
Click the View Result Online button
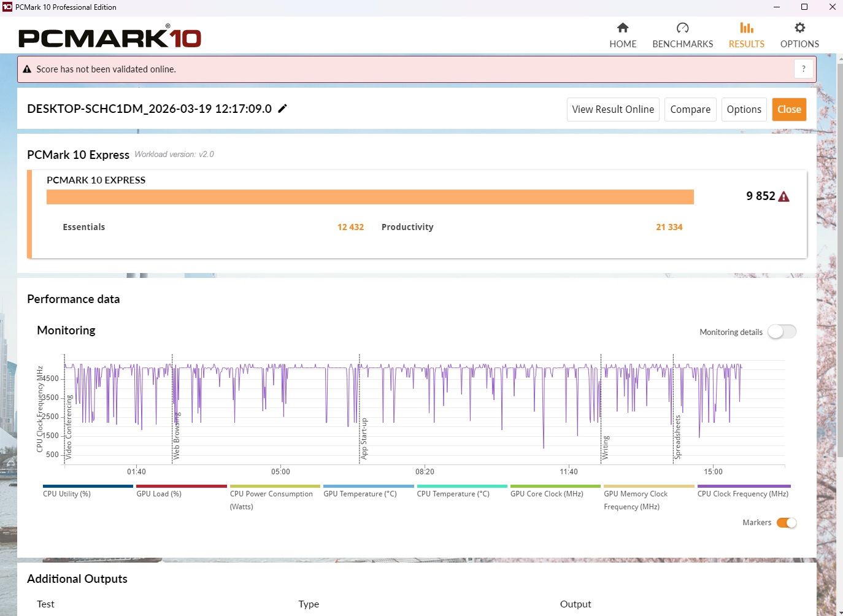(612, 109)
